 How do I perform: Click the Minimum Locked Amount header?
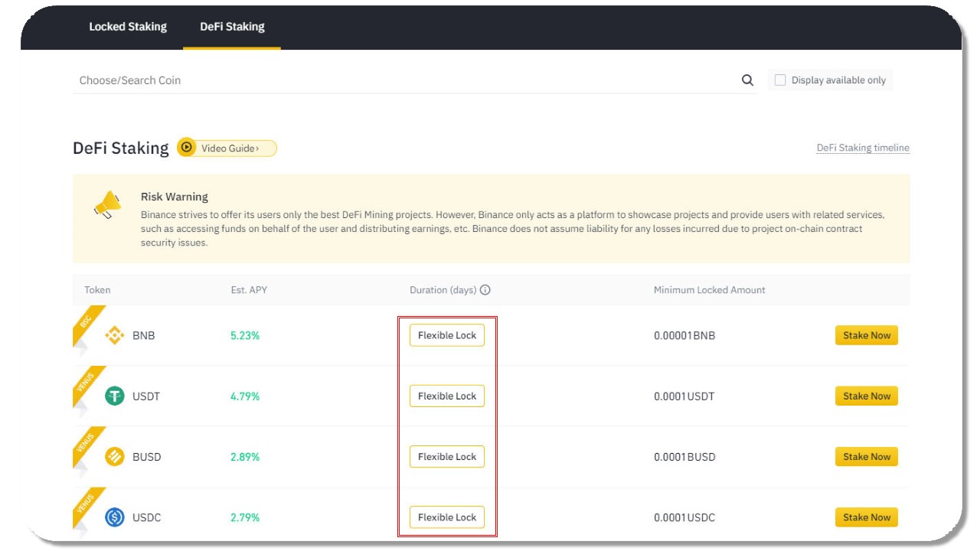tap(710, 290)
